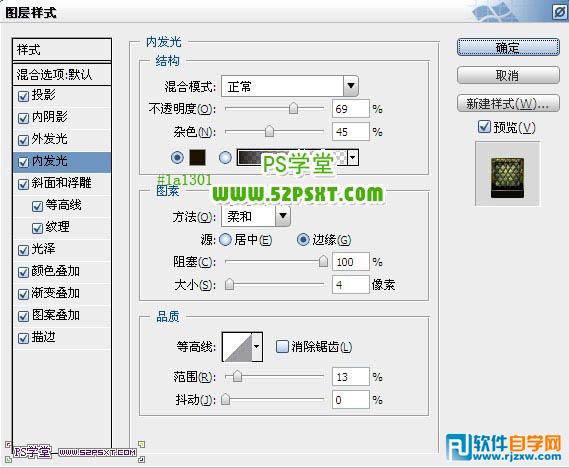Toggle the 描边 stroke checkbox
Screen dimensions: 569x468
click(x=23, y=338)
